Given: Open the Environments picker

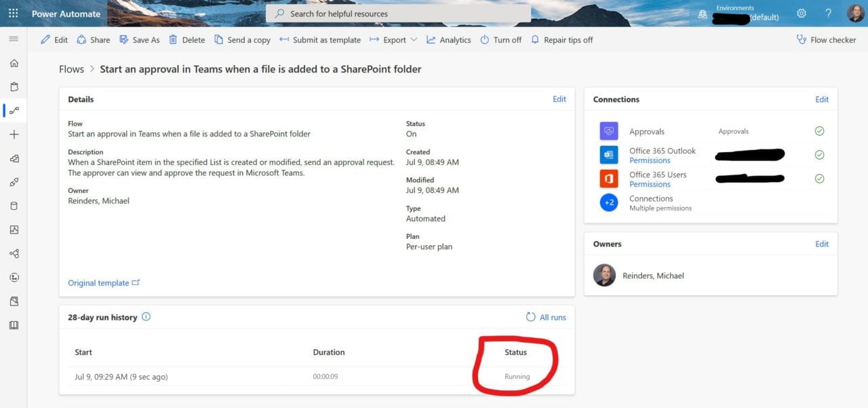Looking at the screenshot, I should (x=738, y=14).
